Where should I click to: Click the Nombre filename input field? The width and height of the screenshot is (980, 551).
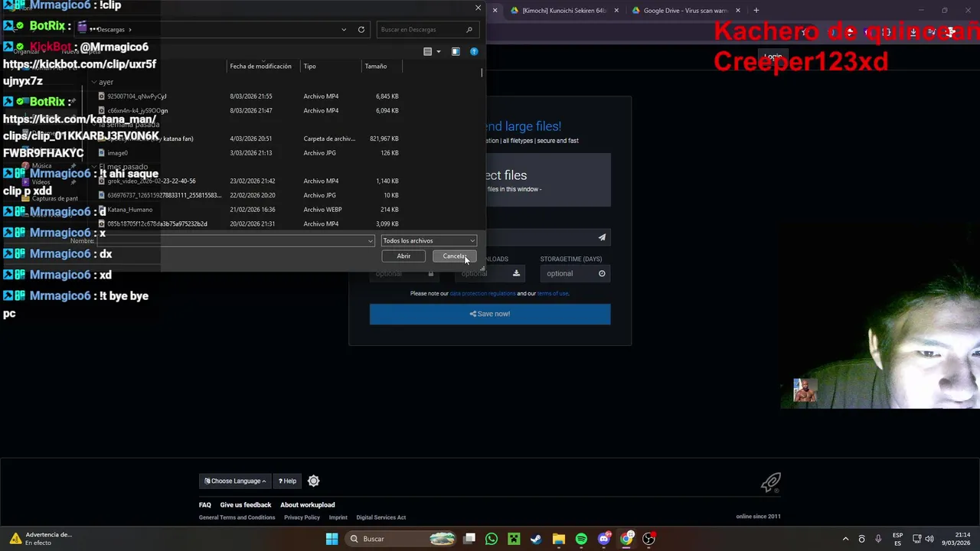tap(234, 241)
